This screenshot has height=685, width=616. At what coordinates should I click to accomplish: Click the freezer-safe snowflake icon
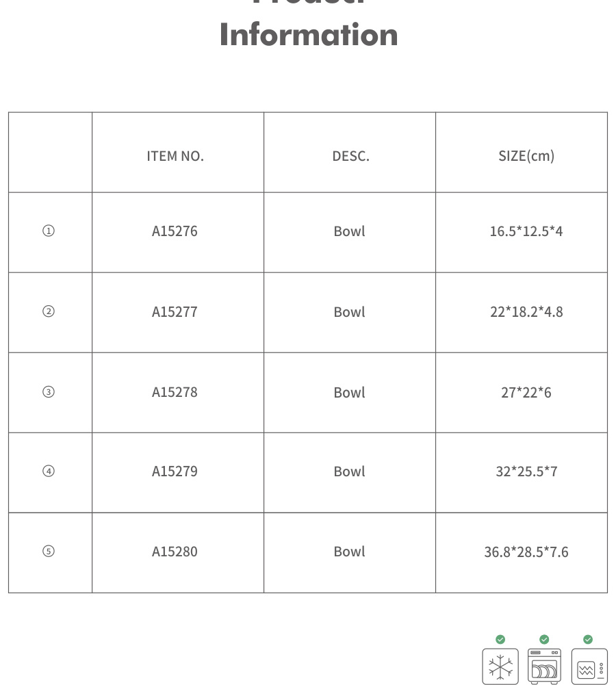500,667
